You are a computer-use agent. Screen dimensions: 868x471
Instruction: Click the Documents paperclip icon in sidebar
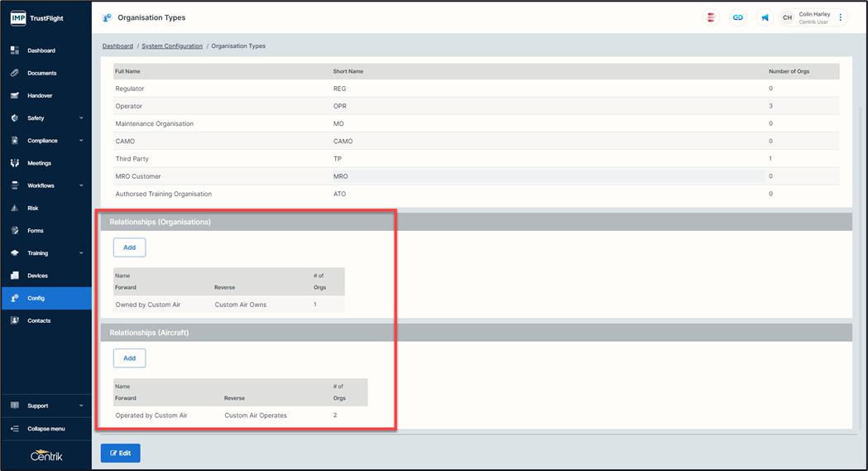[x=15, y=73]
